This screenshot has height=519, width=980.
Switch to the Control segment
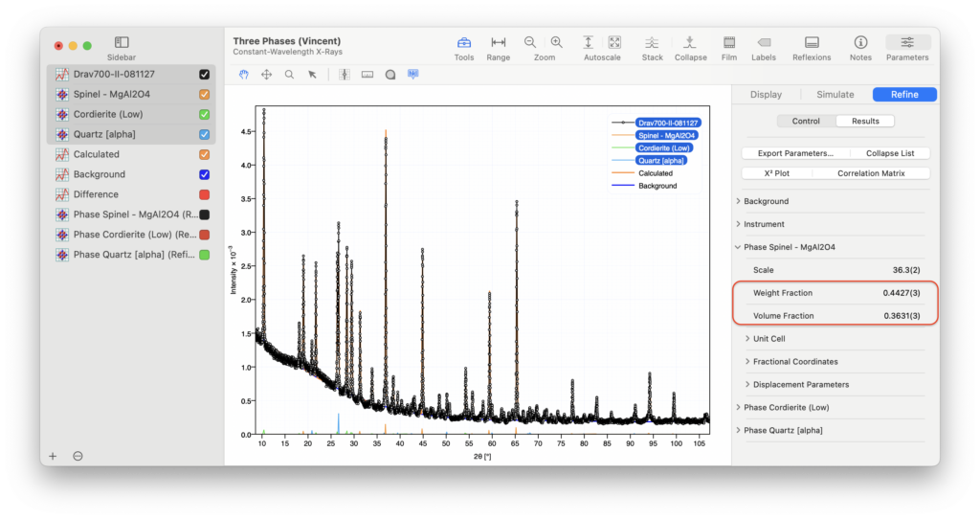806,122
